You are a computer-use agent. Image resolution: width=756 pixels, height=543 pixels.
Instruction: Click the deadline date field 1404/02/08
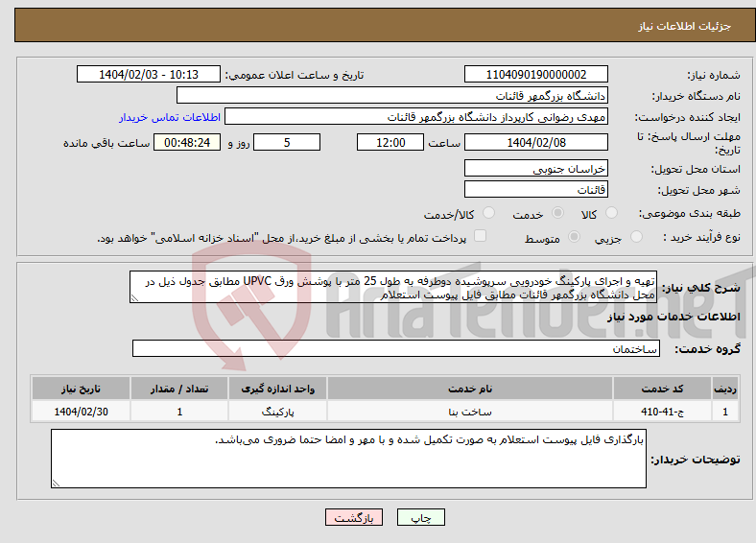click(536, 142)
